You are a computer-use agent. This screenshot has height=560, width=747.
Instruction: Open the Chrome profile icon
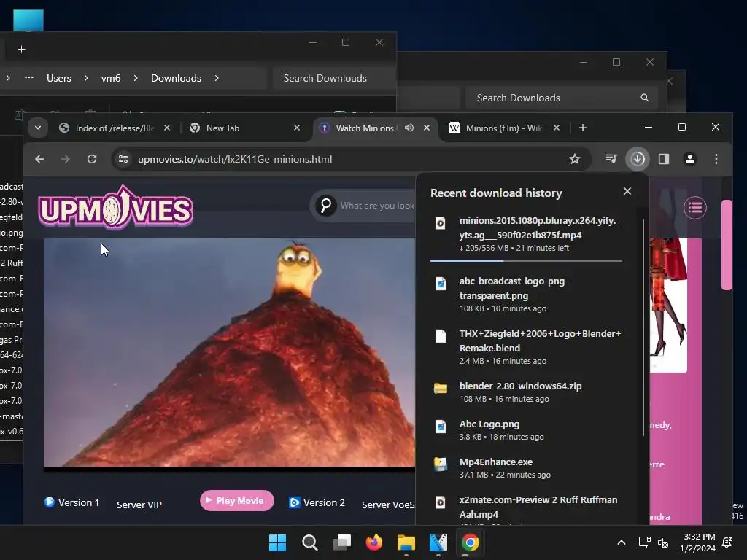tap(690, 158)
